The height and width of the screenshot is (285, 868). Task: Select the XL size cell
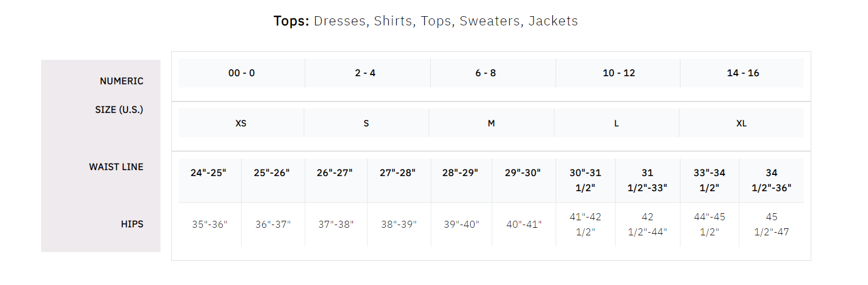[x=741, y=123]
